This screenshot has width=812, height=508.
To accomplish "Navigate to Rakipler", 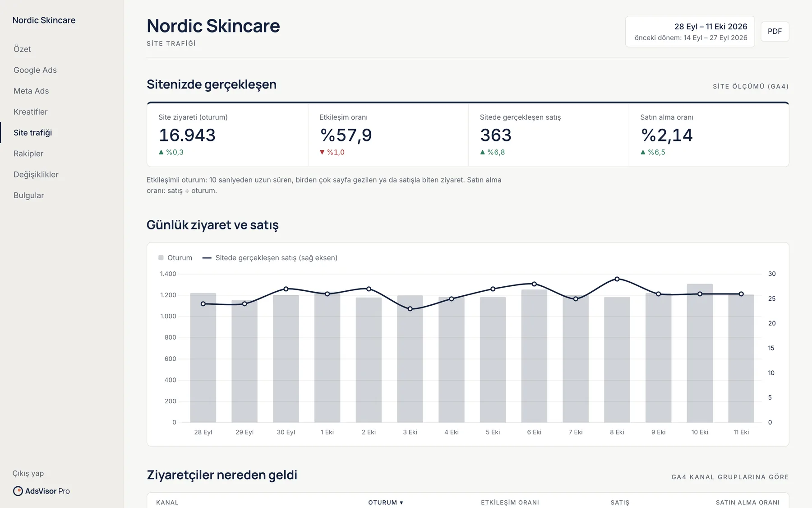I will pyautogui.click(x=28, y=154).
